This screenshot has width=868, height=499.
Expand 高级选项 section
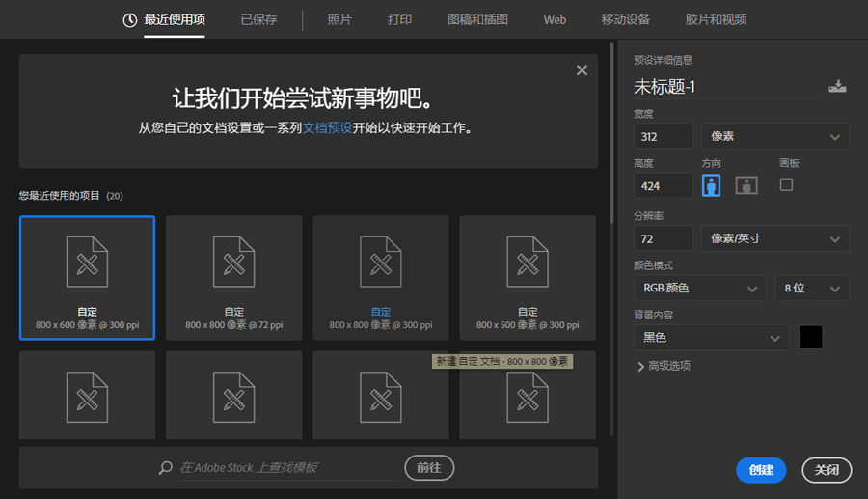664,366
